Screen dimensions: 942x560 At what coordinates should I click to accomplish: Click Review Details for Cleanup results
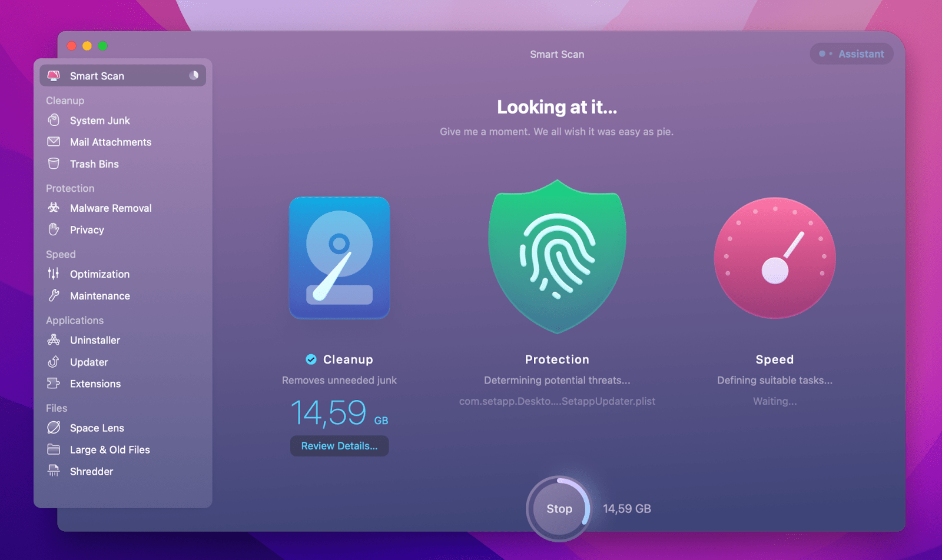click(339, 446)
